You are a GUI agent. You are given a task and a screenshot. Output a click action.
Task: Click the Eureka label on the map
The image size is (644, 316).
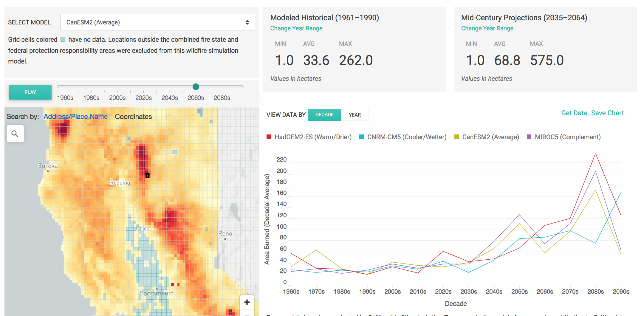[x=48, y=166]
